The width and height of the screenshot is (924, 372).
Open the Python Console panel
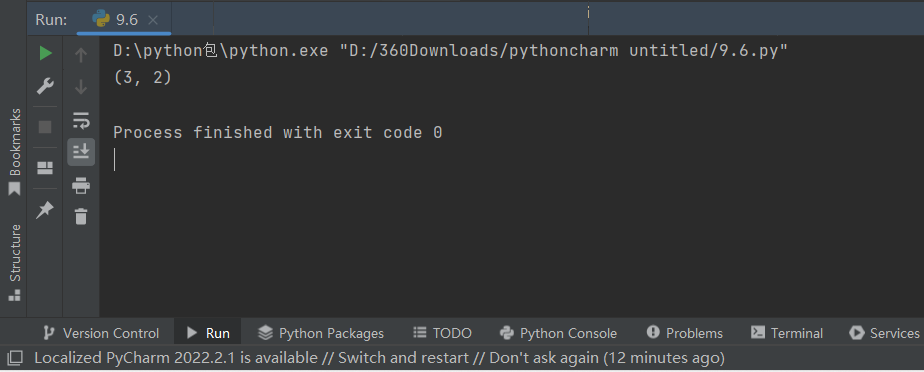(557, 333)
